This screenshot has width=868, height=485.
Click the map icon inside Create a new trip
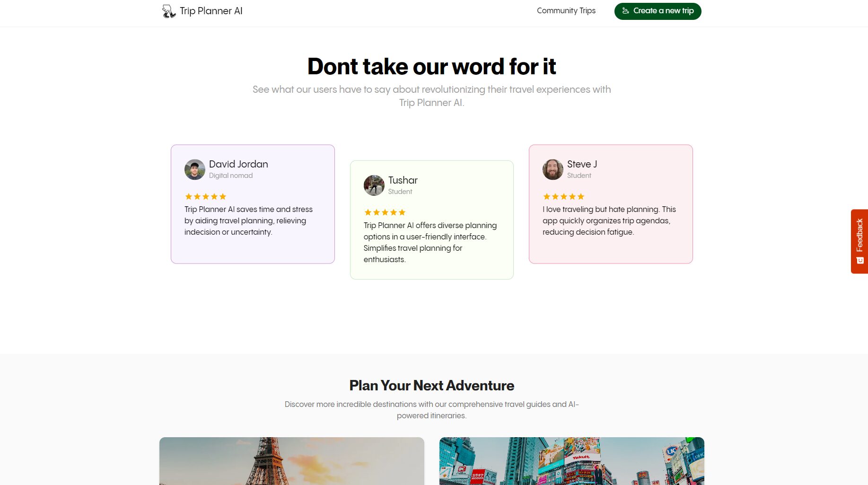625,10
